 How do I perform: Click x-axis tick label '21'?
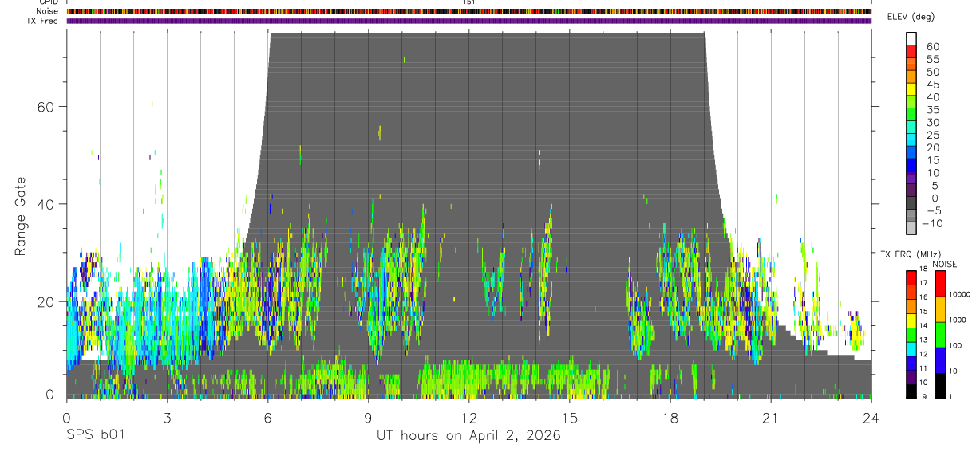(x=771, y=417)
